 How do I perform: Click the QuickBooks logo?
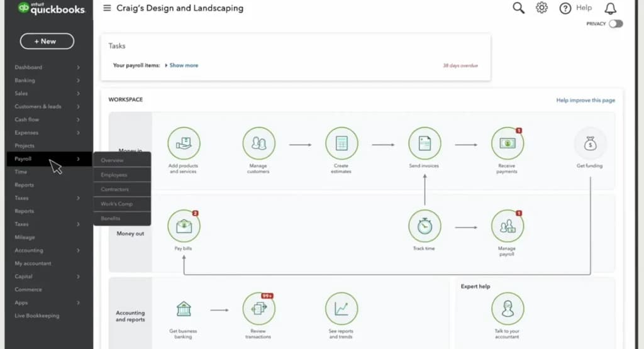(x=52, y=8)
